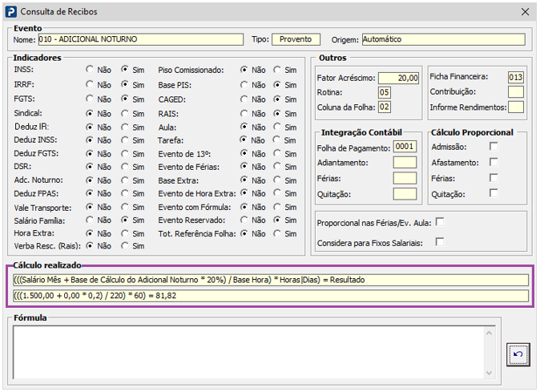Check the Afastamento proportional checkbox
The width and height of the screenshot is (540, 392).
(494, 162)
